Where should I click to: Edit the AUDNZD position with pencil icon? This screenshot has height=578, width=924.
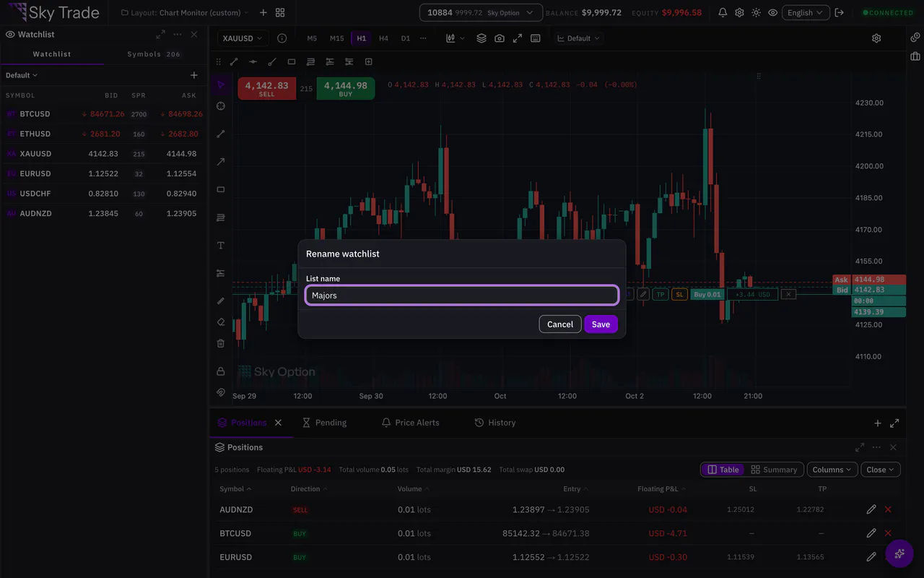pos(871,509)
